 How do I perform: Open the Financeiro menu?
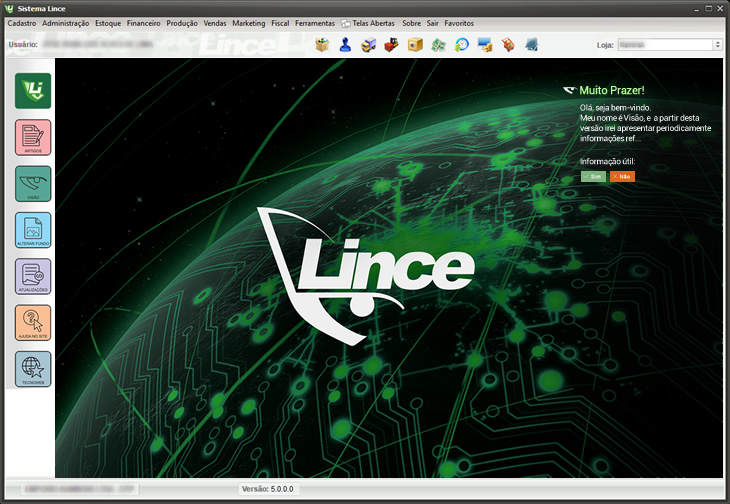[143, 23]
